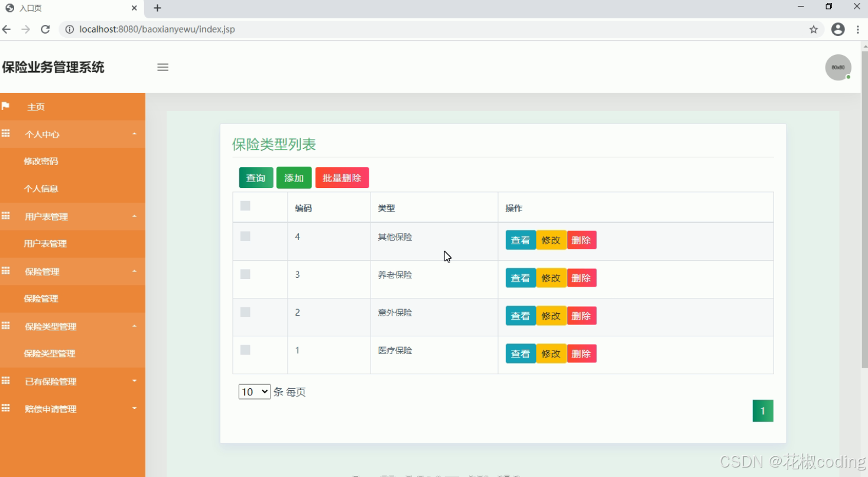Collapse the 保险管理 group arrow

pos(134,271)
